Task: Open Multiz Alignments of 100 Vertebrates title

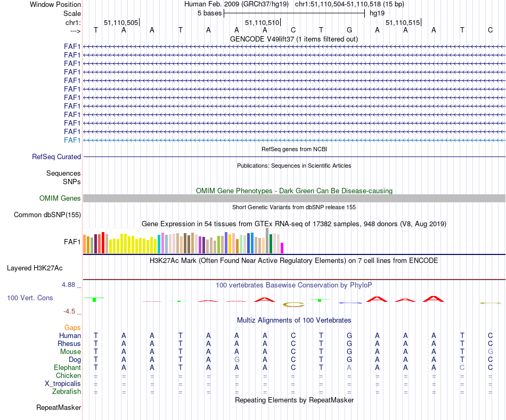Action: pos(294,320)
